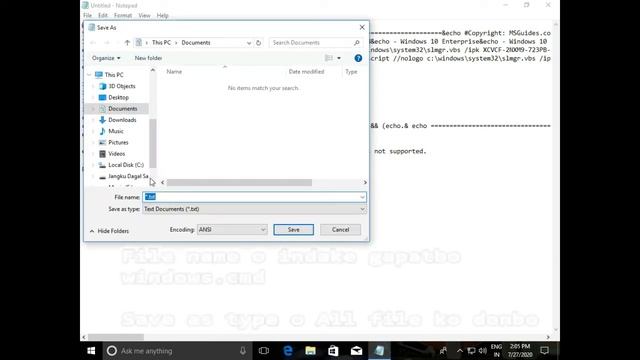Open the Windows Start menu

tap(91, 351)
